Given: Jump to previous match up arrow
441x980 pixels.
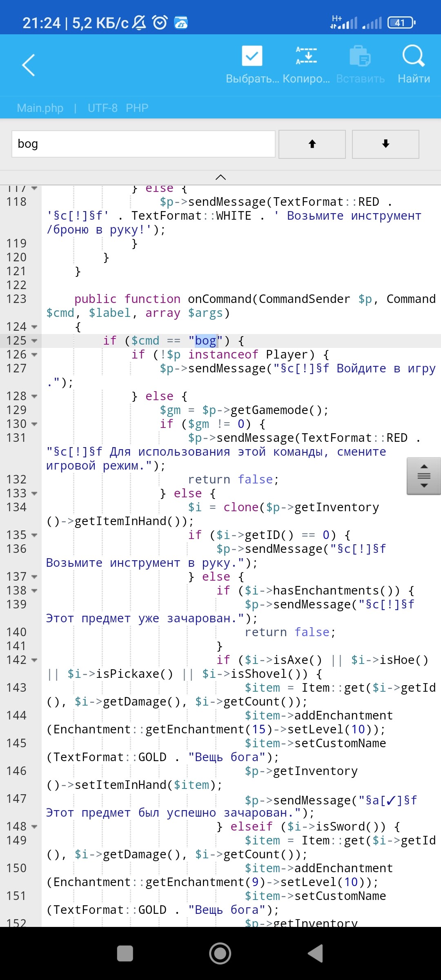Looking at the screenshot, I should point(312,144).
